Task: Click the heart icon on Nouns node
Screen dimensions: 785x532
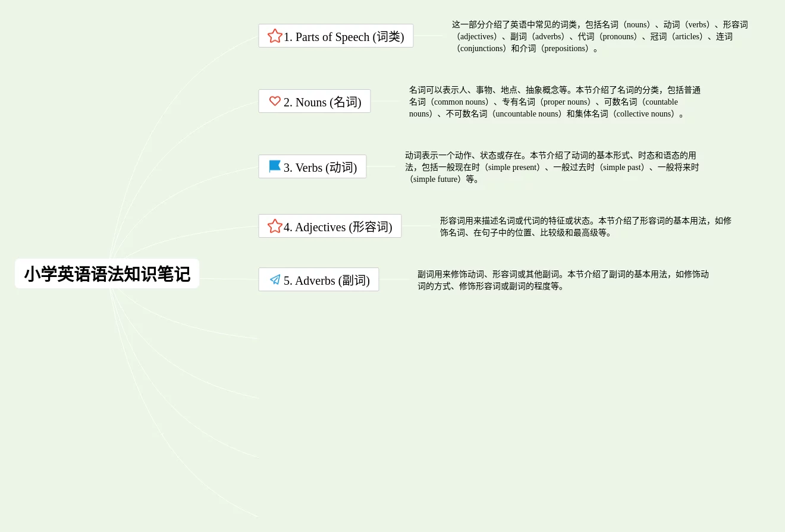Action: coord(275,101)
